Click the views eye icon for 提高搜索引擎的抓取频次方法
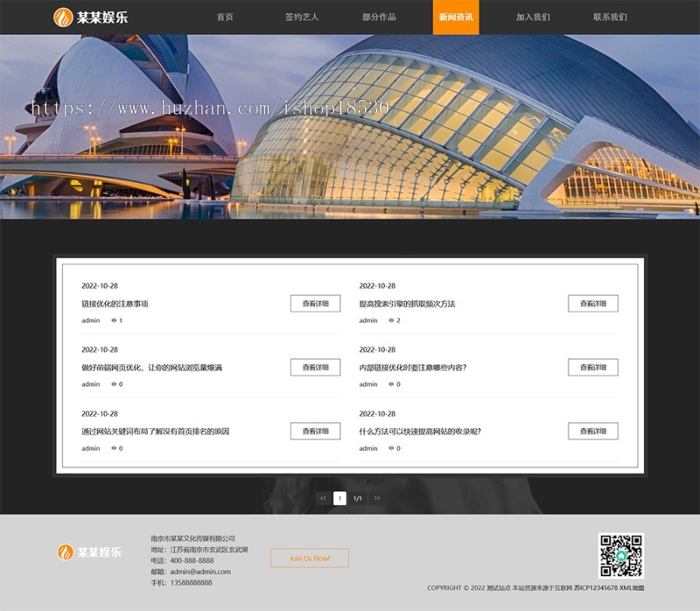 pos(391,320)
